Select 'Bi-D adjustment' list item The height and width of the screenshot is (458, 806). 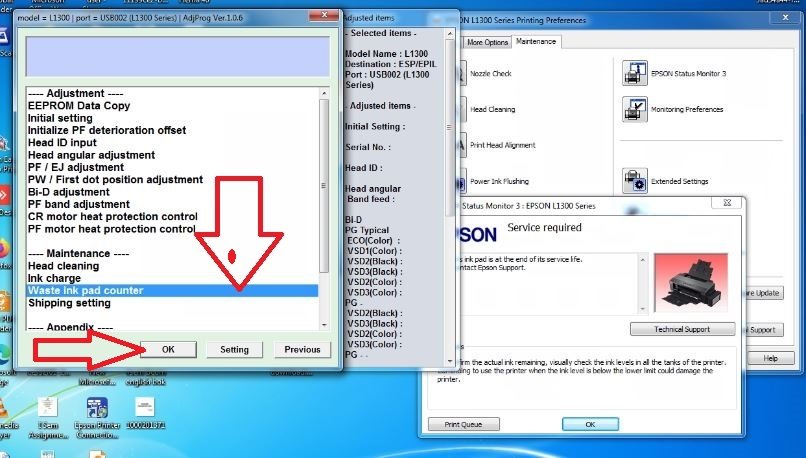68,192
